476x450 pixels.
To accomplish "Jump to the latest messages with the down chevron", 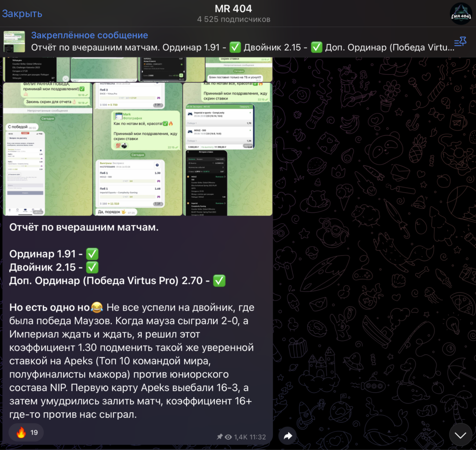I will click(x=461, y=436).
